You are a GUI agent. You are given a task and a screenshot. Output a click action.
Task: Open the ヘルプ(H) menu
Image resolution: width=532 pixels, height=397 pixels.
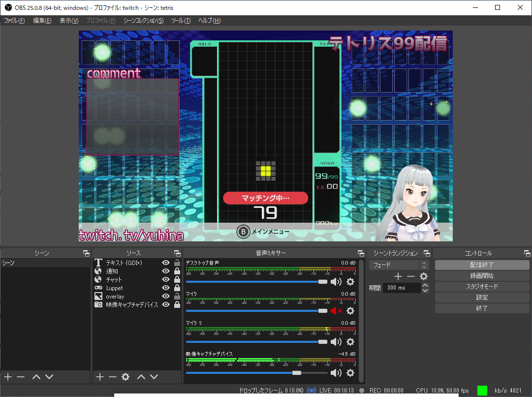209,21
